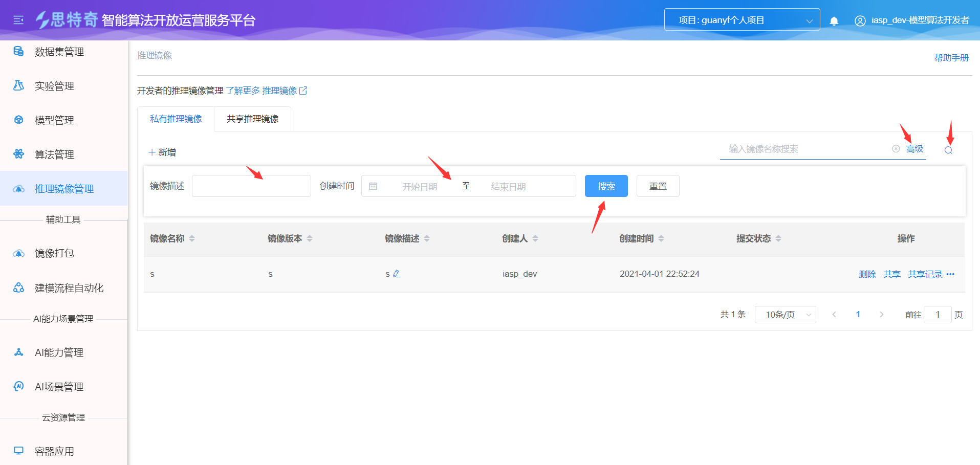
Task: Sort table by 创建时间 column
Action: [661, 238]
